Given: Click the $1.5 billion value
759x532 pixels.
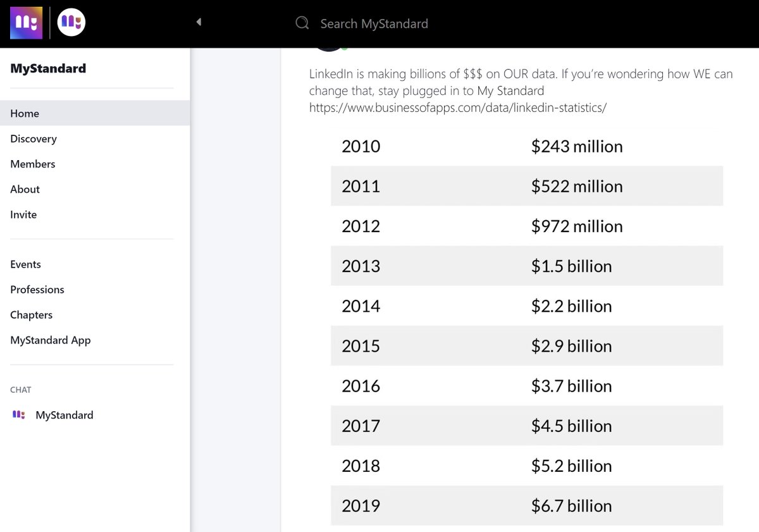Looking at the screenshot, I should (572, 266).
